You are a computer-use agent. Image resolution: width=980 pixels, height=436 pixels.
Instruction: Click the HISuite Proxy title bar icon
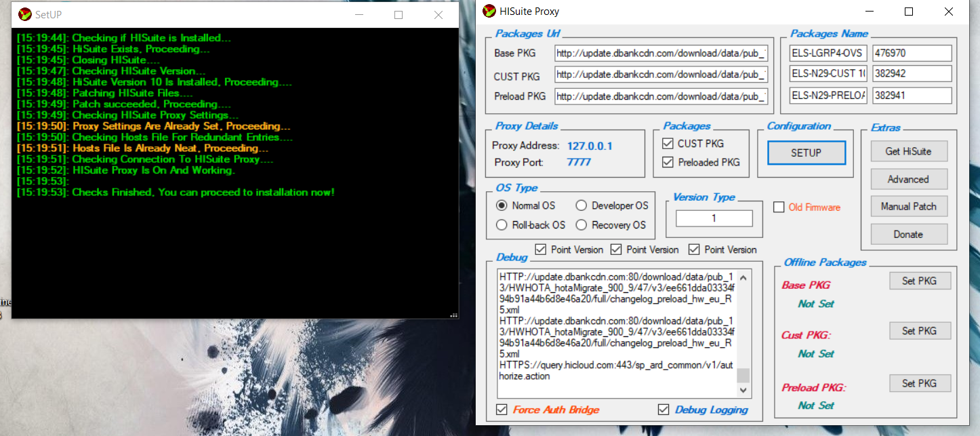[x=489, y=12]
